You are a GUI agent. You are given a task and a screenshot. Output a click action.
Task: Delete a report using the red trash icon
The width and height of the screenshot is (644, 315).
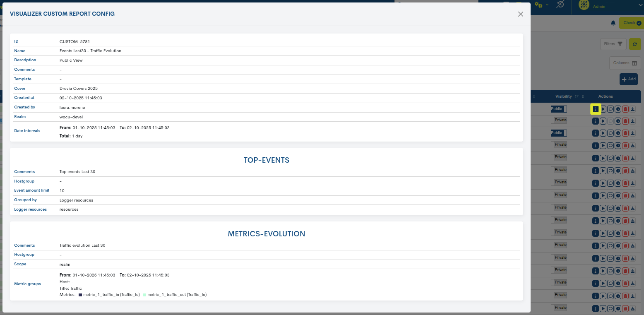coord(625,109)
